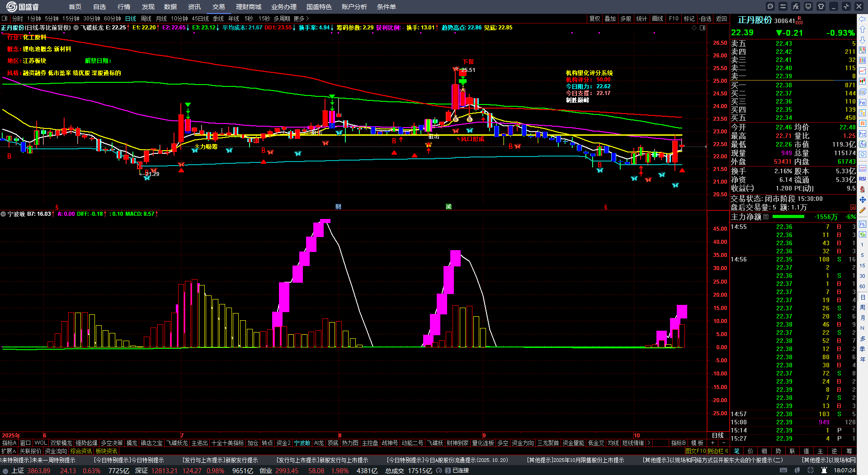Open the small red chart icon beside after-hours volume
Viewport: 868px width, 475px height.
click(x=853, y=207)
